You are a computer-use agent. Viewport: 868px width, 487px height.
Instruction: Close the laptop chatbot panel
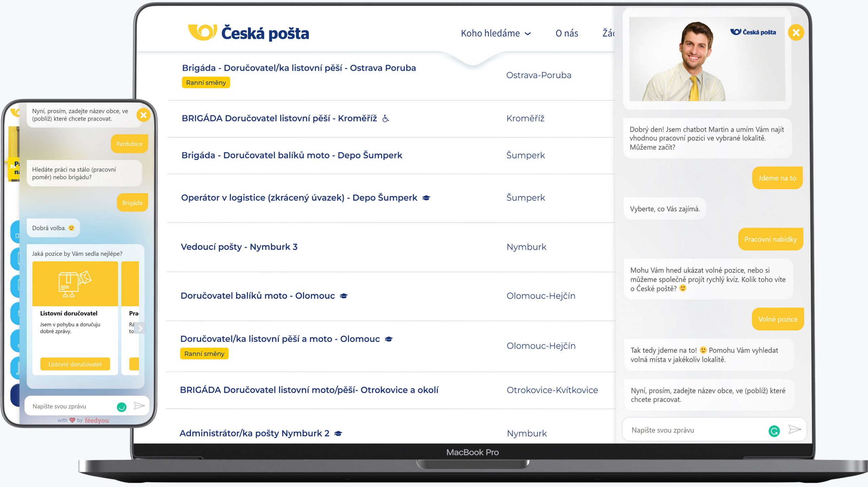point(796,33)
